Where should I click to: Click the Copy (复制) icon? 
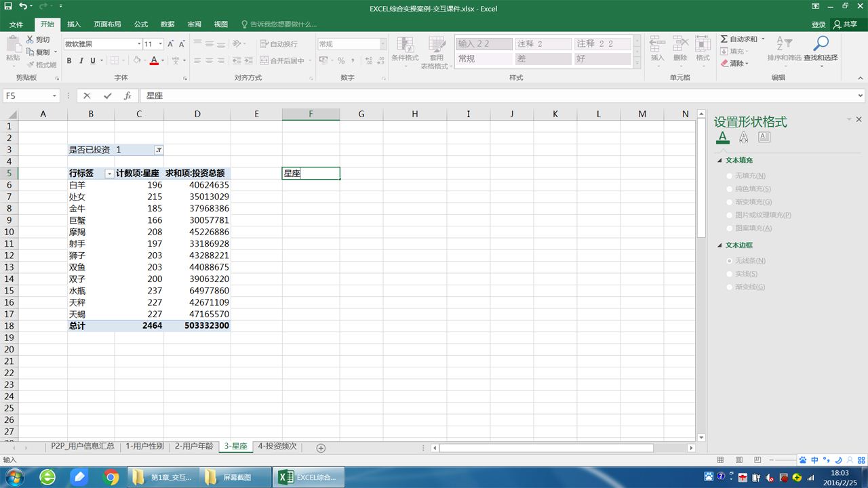coord(31,52)
